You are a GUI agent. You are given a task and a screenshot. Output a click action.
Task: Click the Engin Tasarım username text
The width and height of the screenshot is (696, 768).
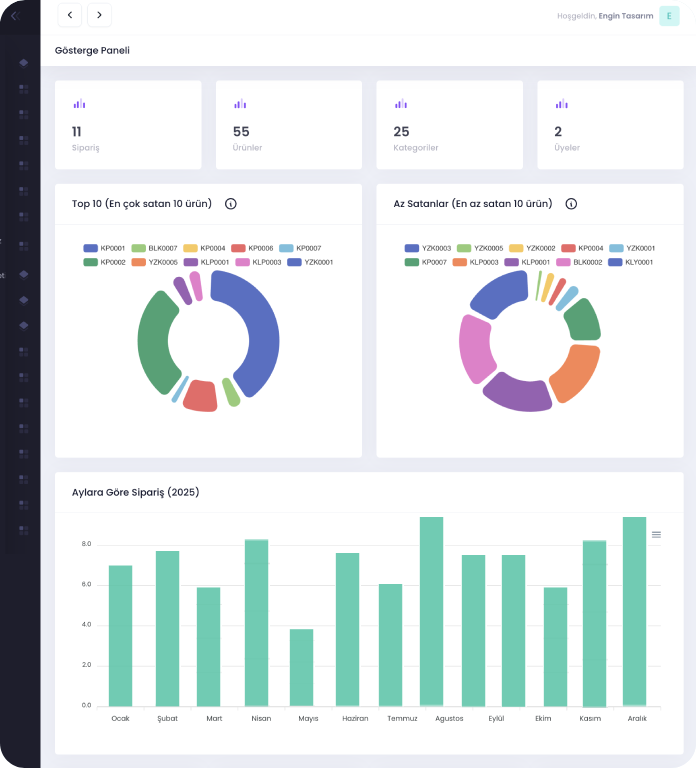point(626,16)
